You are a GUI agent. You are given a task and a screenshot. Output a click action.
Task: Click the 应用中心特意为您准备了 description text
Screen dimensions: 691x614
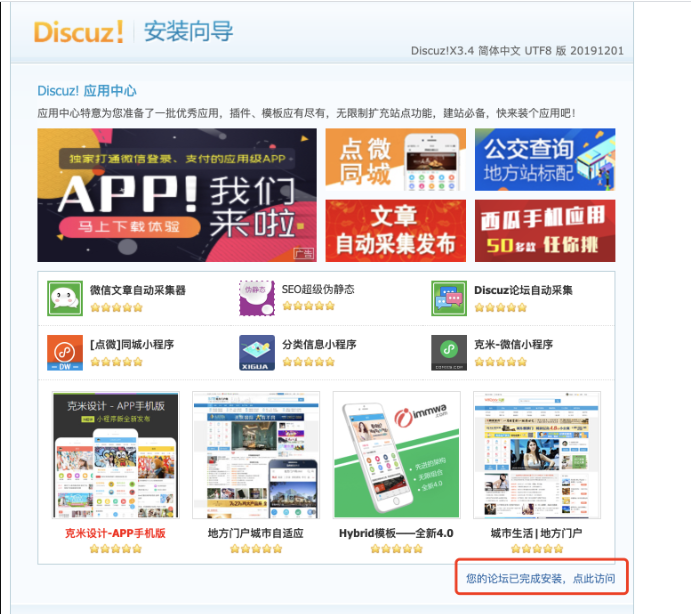tap(306, 113)
